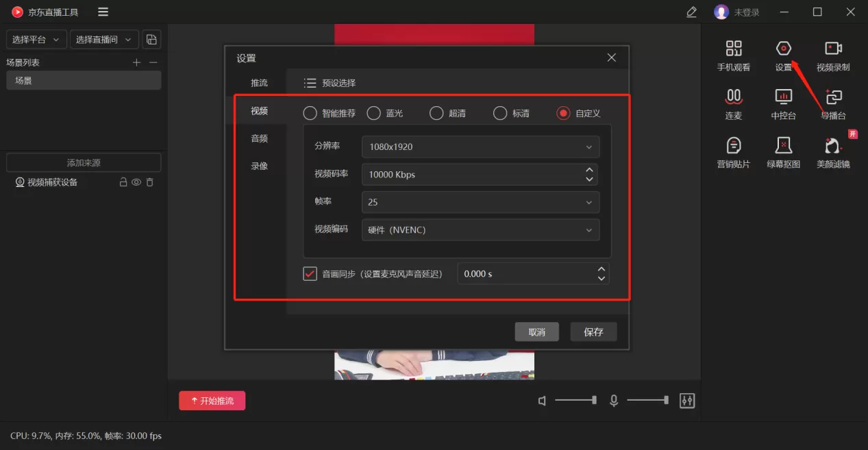Switch to the 录像 recording tab
This screenshot has width=868, height=450.
[x=259, y=165]
